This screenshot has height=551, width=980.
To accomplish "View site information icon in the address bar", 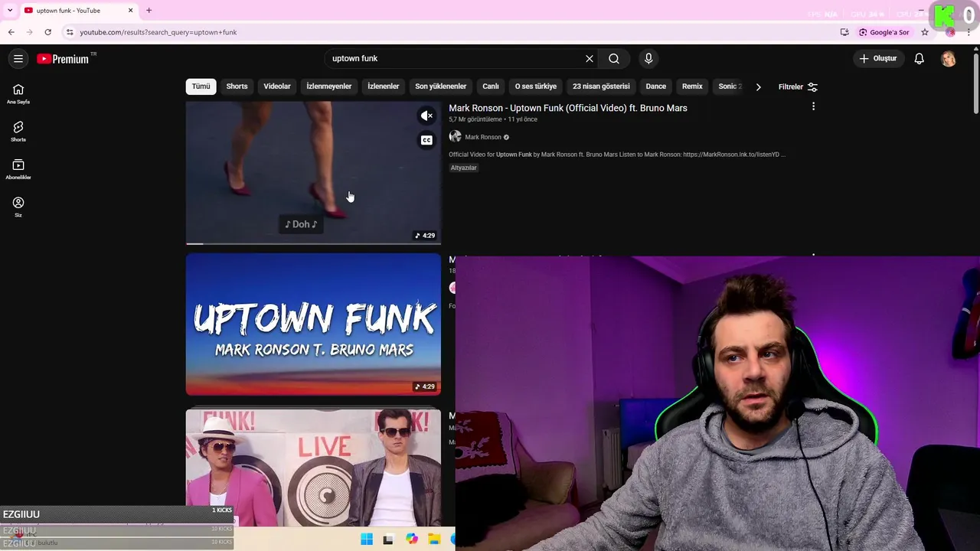I will pyautogui.click(x=70, y=32).
